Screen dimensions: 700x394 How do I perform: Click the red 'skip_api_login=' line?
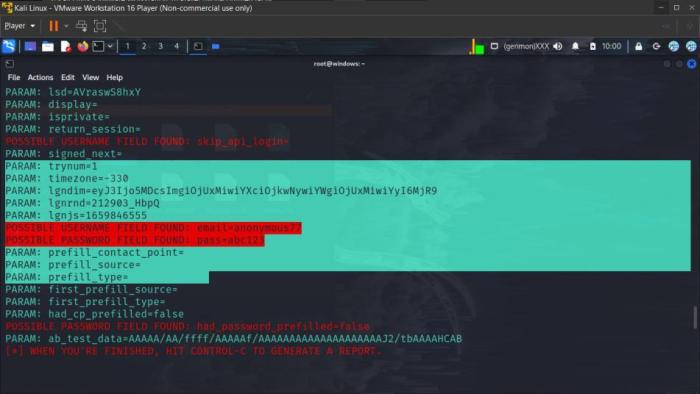pyautogui.click(x=147, y=141)
